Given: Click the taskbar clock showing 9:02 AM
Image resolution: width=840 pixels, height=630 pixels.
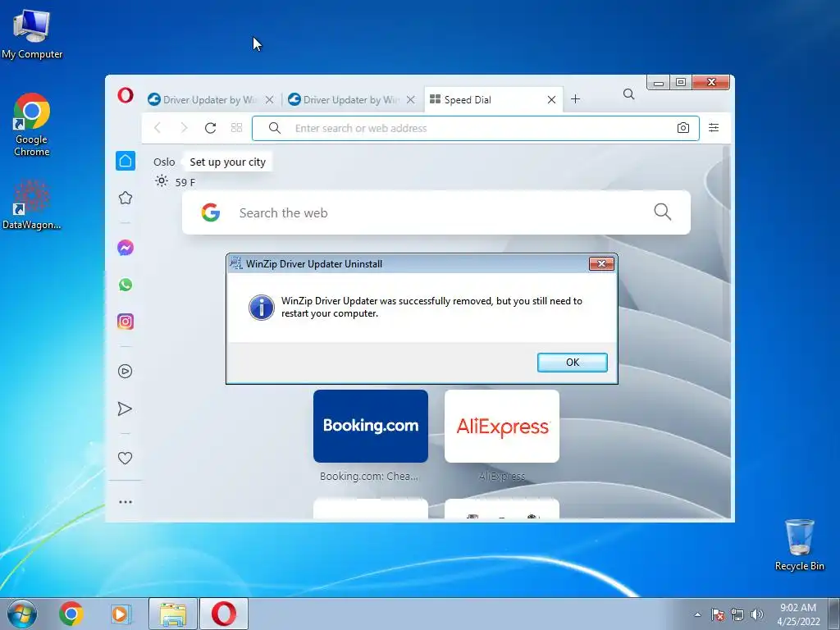Looking at the screenshot, I should 798,614.
